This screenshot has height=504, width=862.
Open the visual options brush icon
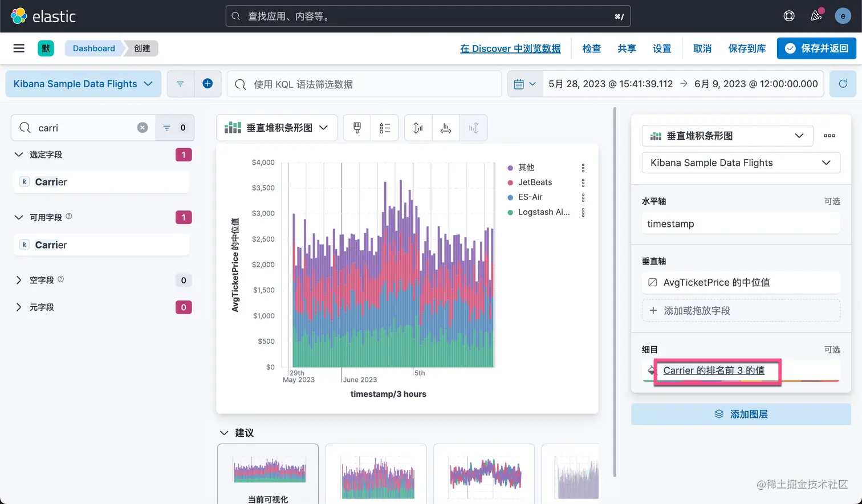tap(357, 128)
